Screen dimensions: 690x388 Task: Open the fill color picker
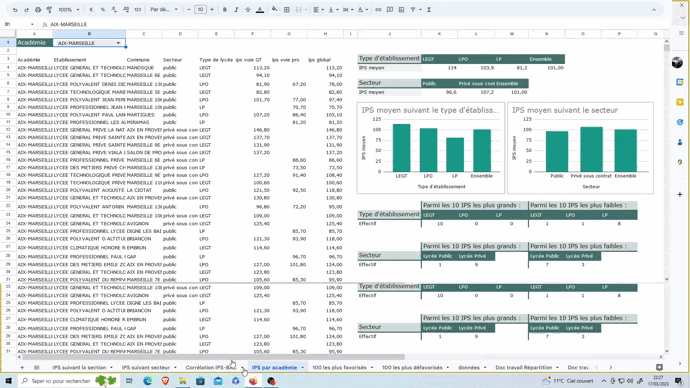pos(275,10)
